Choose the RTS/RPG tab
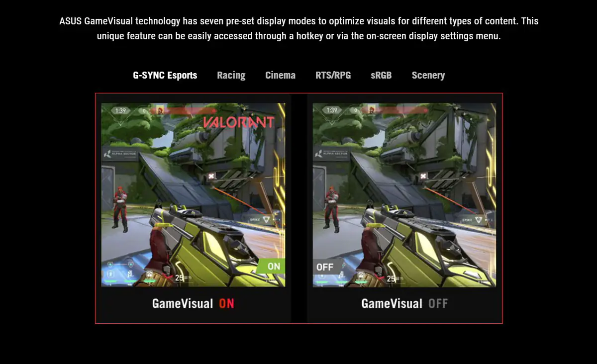597x364 pixels. click(x=333, y=76)
